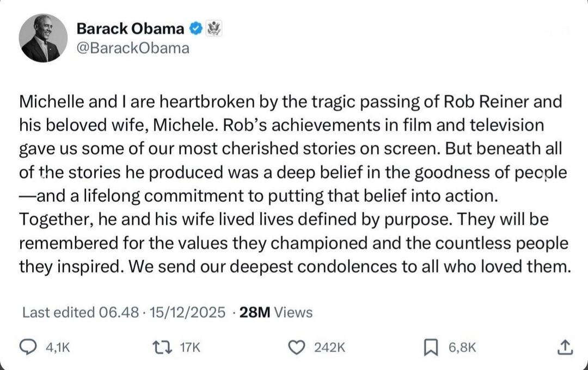
Task: Click the 17K reposts count
Action: (190, 347)
